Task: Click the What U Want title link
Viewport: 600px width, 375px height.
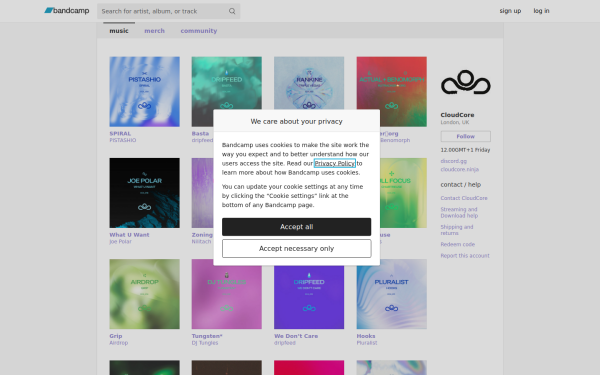Action: coord(129,235)
